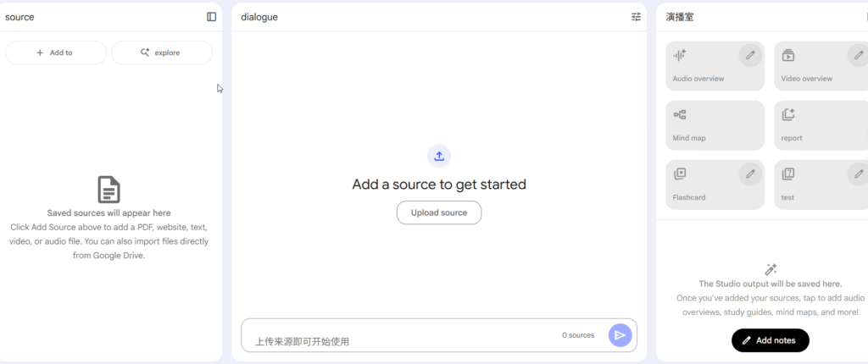Click the 0 sources indicator
The image size is (868, 364).
click(x=578, y=335)
